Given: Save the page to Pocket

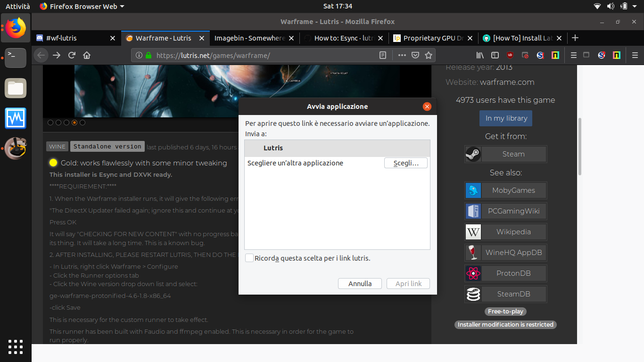Looking at the screenshot, I should coord(415,55).
